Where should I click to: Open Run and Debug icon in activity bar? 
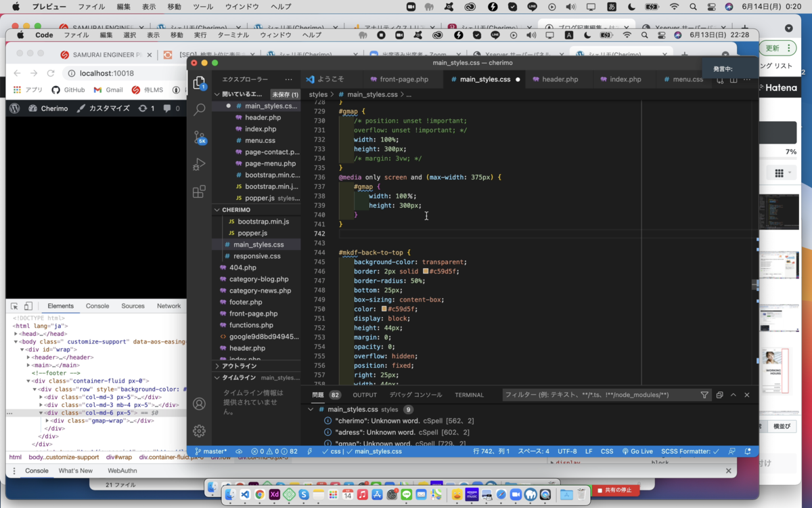199,165
